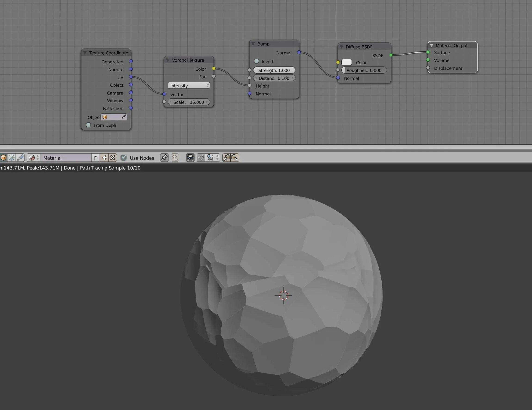
Task: Click the paste nodes from clipboard icon
Action: click(x=235, y=158)
